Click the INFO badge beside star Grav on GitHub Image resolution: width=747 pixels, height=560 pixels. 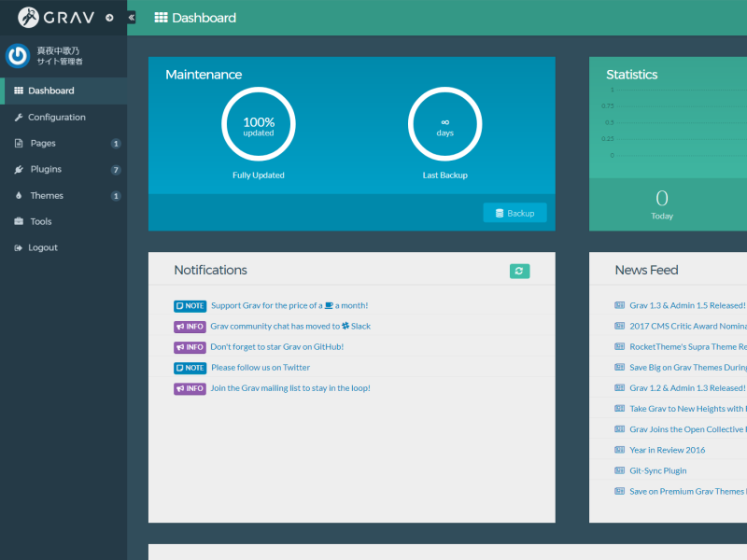[190, 347]
